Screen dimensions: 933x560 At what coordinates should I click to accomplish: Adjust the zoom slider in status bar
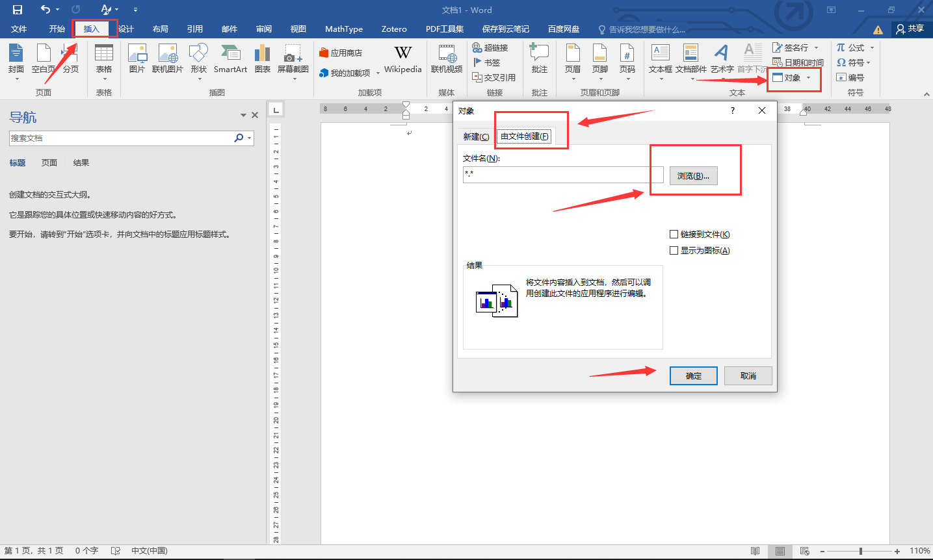(x=860, y=551)
